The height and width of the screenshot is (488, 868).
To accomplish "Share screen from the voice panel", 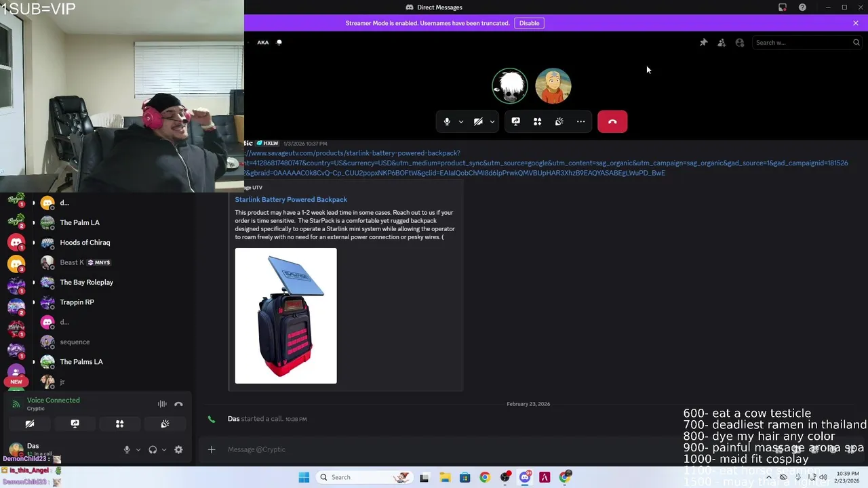I will 75,424.
